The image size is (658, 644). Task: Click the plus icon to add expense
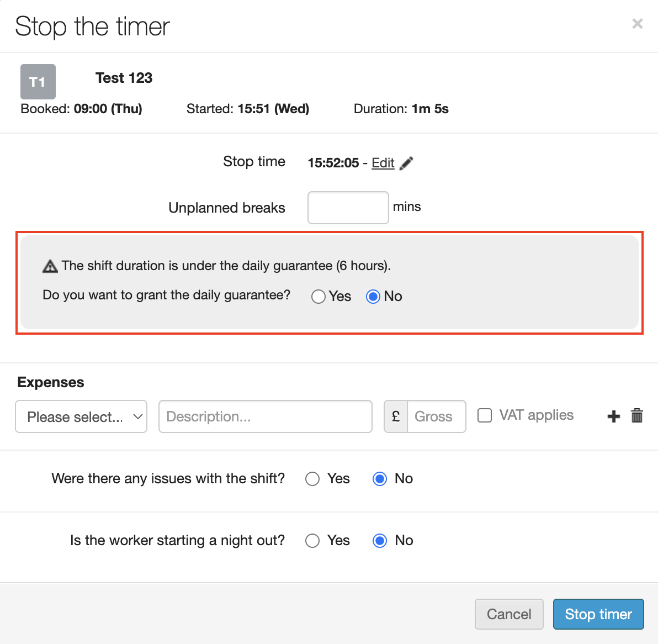(614, 416)
